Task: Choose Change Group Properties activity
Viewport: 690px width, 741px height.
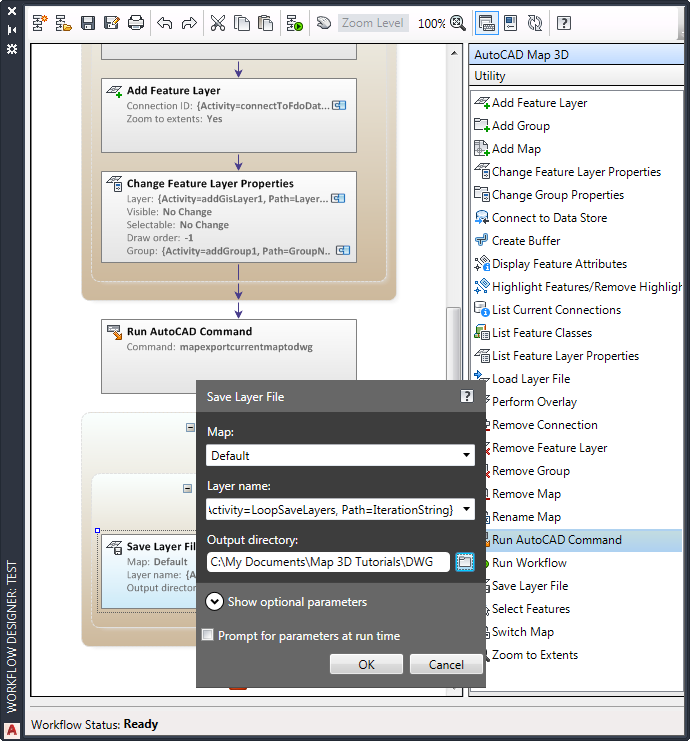Action: [557, 195]
